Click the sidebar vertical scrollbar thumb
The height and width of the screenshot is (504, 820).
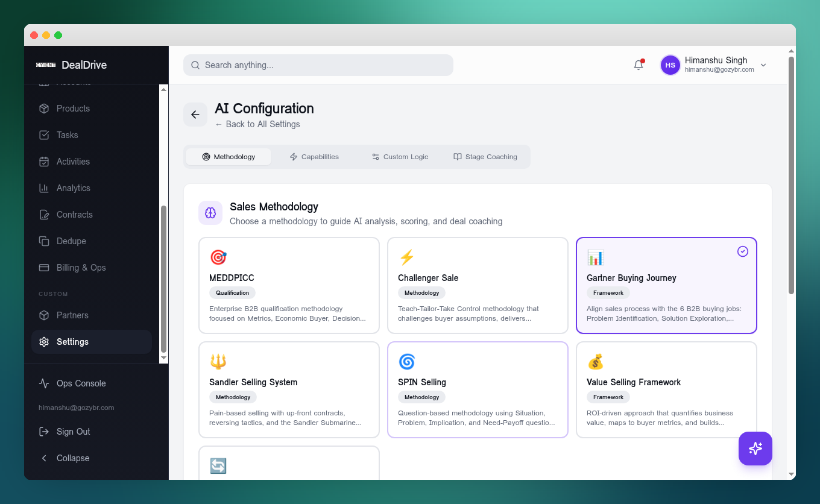point(163,279)
